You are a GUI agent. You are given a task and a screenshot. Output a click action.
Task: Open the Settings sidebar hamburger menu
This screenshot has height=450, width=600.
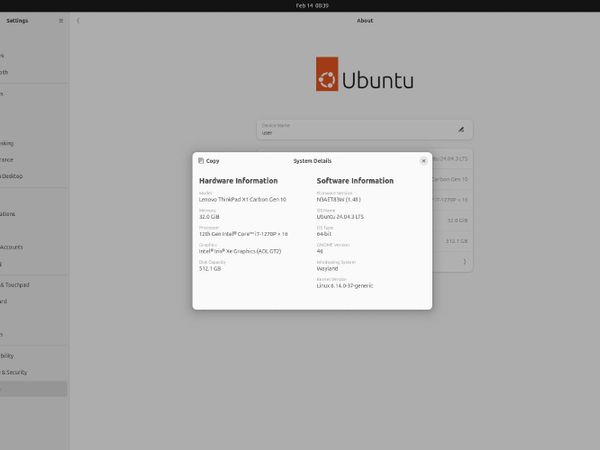(x=60, y=20)
